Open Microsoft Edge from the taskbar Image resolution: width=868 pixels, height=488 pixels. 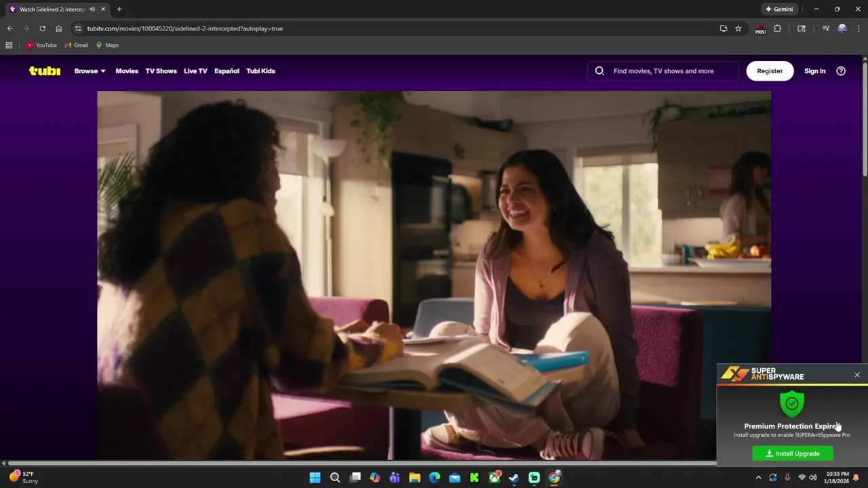coord(435,478)
